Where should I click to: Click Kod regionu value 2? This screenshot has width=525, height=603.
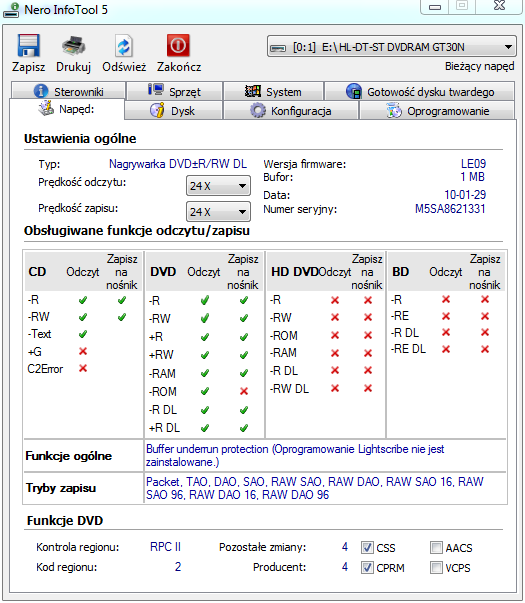(x=178, y=566)
